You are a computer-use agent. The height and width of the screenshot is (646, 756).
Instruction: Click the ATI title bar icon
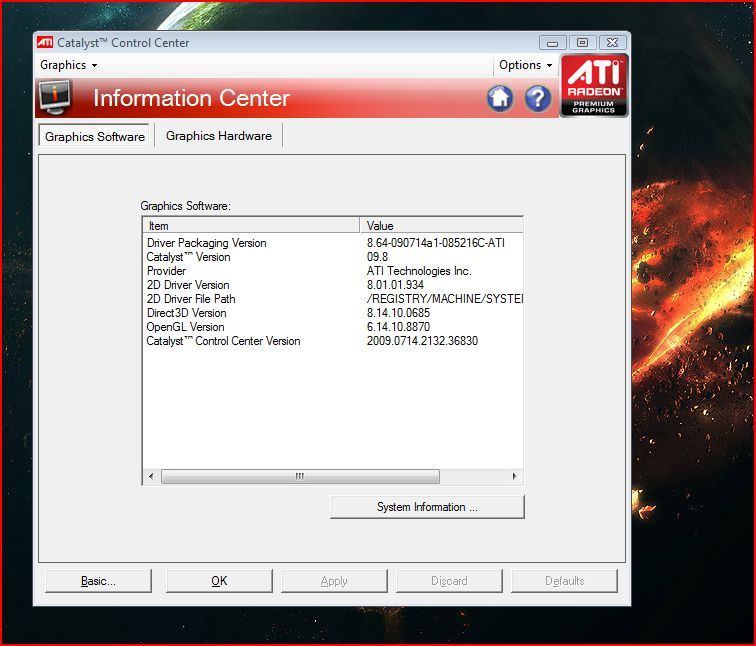point(45,42)
